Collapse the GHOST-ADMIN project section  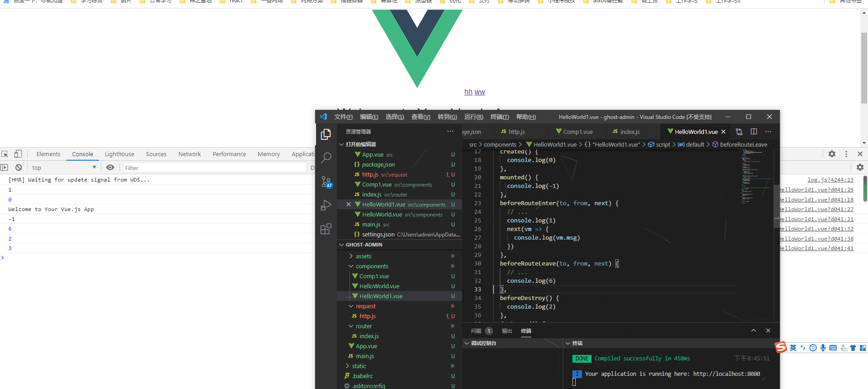pos(399,245)
